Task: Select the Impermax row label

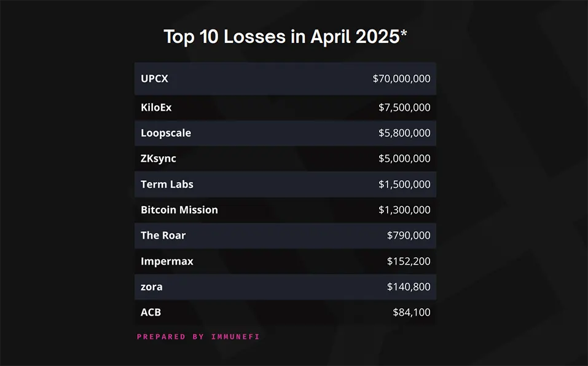Action: pos(167,261)
